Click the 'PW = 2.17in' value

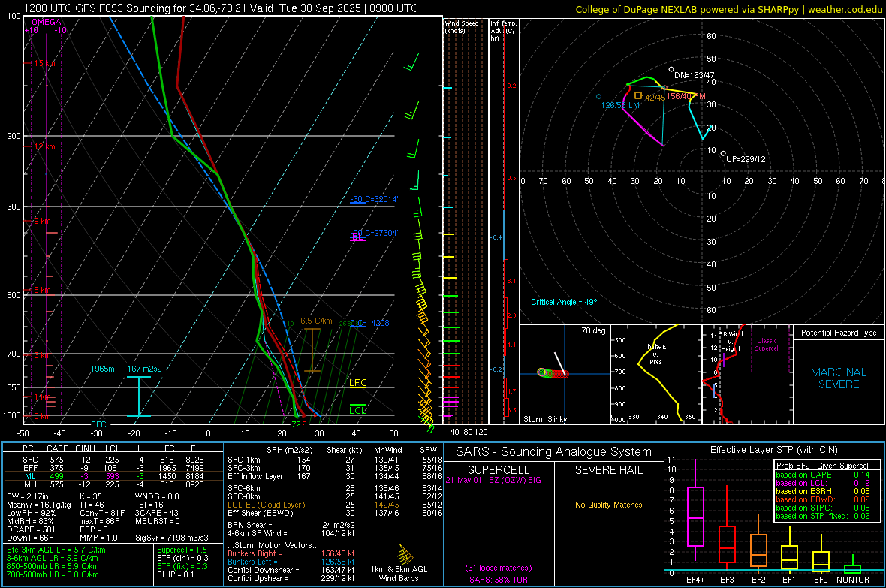pos(28,496)
